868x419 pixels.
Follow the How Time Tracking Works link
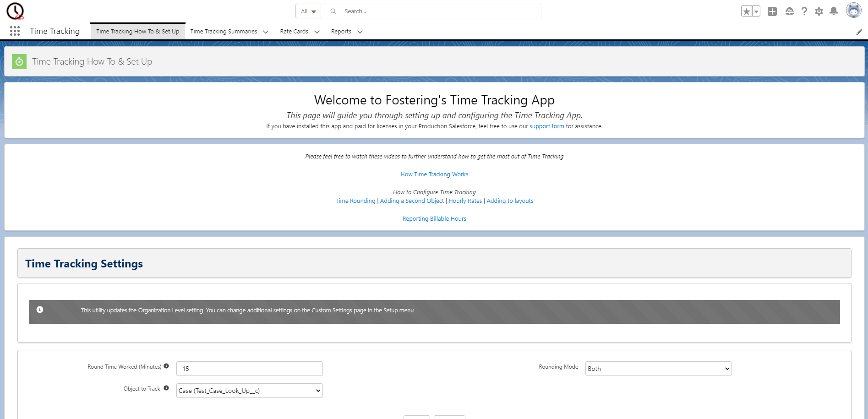coord(434,174)
